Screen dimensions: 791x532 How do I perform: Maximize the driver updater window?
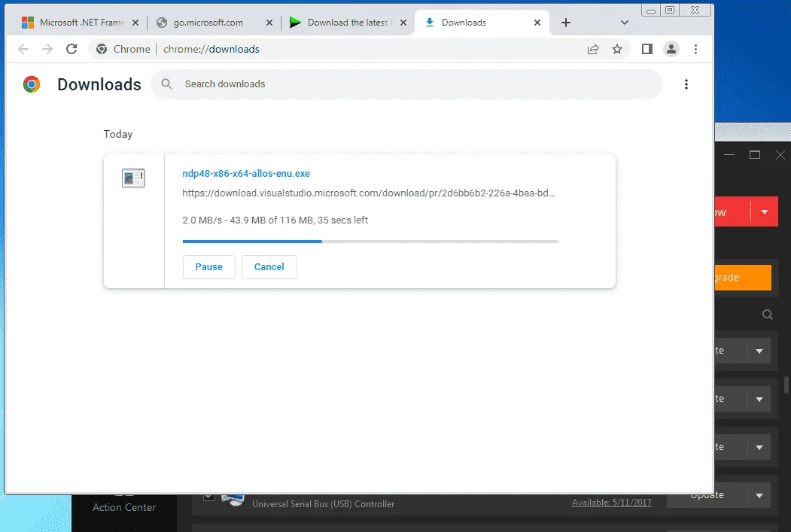point(755,155)
